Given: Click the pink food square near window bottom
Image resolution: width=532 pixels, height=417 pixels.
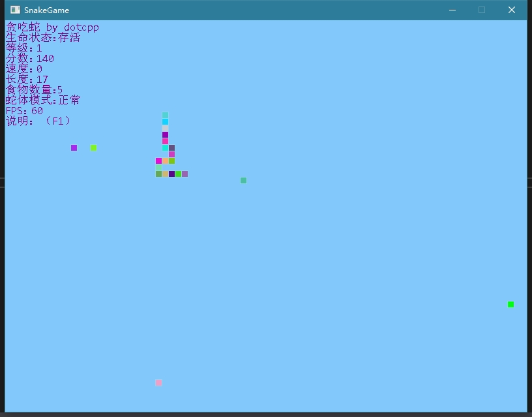Looking at the screenshot, I should (x=159, y=382).
